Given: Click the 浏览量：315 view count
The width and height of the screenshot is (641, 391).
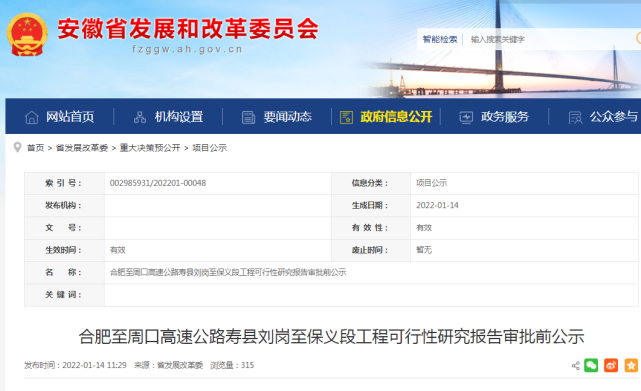Looking at the screenshot, I should 232,365.
